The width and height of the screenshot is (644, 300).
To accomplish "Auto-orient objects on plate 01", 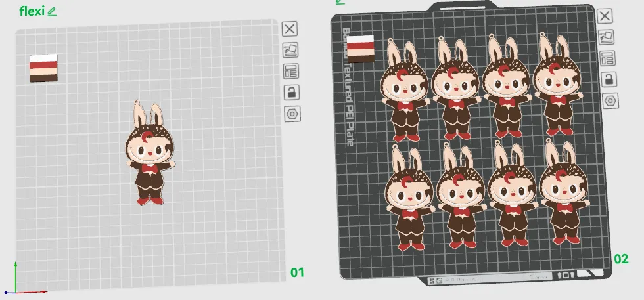I will coord(290,50).
